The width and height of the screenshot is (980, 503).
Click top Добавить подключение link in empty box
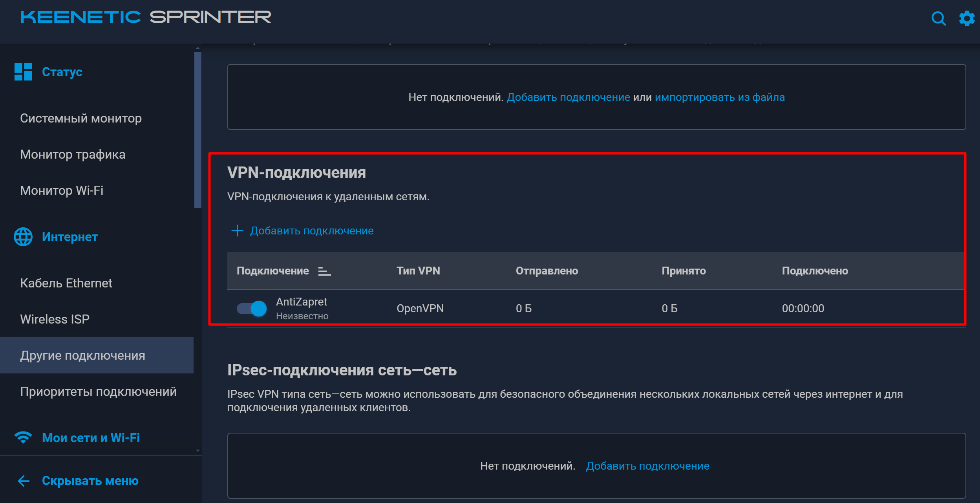pyautogui.click(x=568, y=97)
